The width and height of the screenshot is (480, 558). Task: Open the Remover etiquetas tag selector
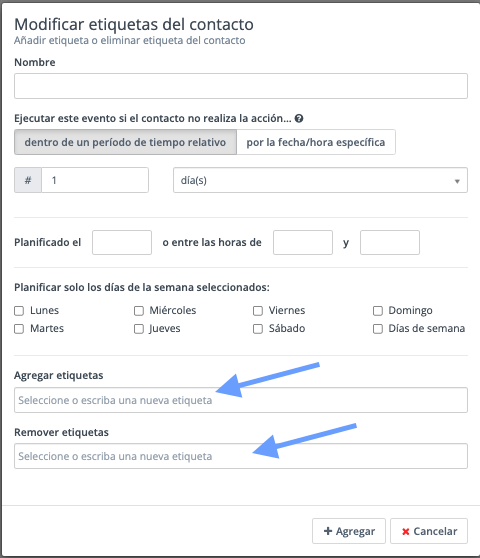tap(241, 456)
